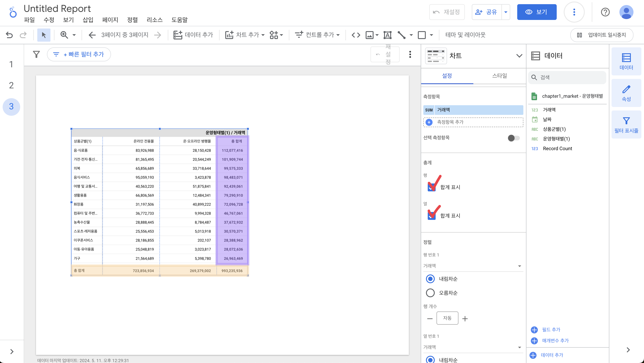The height and width of the screenshot is (363, 644).
Task: Toggle the 선택 측정항목 switch
Action: click(x=513, y=138)
